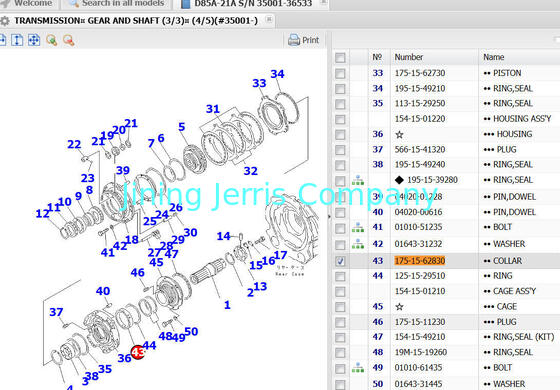The image size is (560, 390).
Task: Click the magnifier icon on Search tab
Action: (x=74, y=3)
